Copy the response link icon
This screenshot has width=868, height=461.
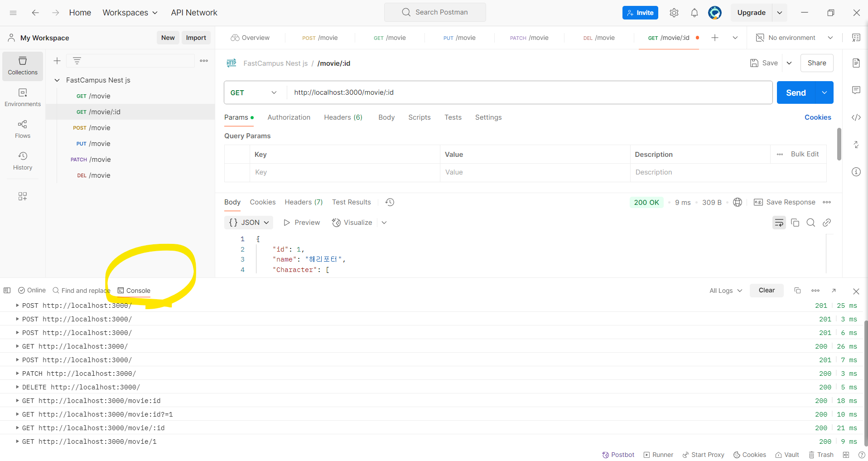tap(827, 223)
